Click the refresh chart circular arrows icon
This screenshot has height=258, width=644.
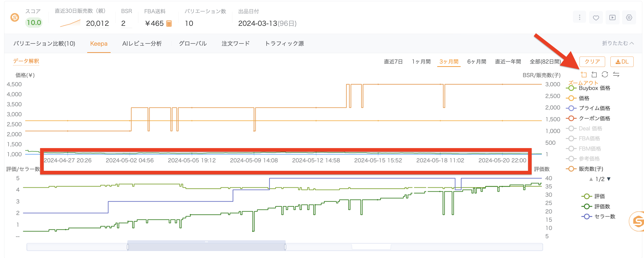pyautogui.click(x=605, y=74)
